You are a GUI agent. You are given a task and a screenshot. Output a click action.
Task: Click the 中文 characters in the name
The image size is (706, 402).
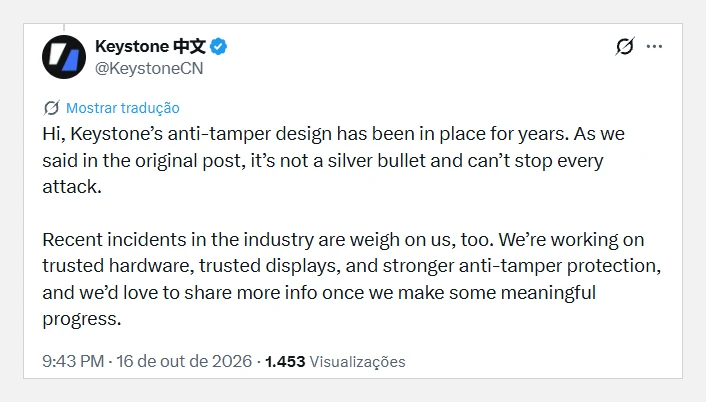[x=190, y=46]
